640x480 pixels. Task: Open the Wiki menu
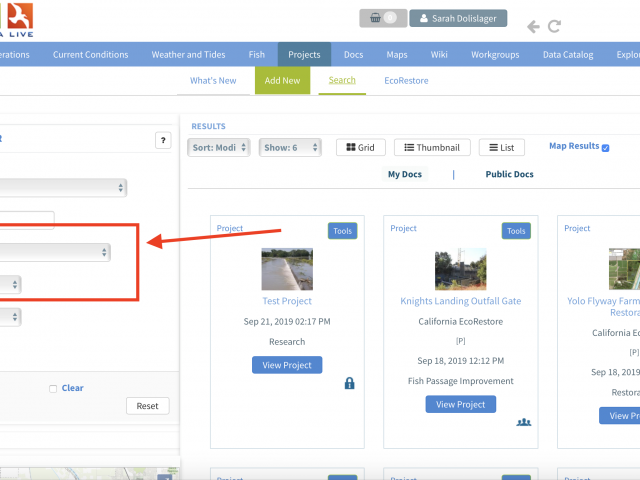[x=439, y=54]
